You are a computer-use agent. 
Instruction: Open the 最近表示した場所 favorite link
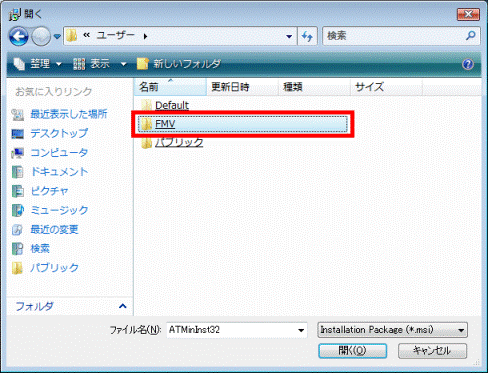click(69, 114)
